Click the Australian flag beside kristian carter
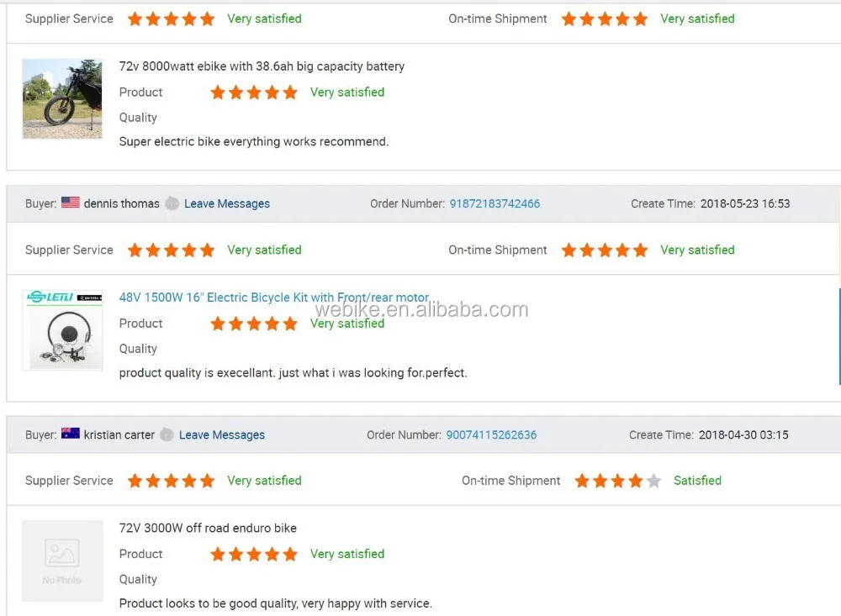 [71, 434]
